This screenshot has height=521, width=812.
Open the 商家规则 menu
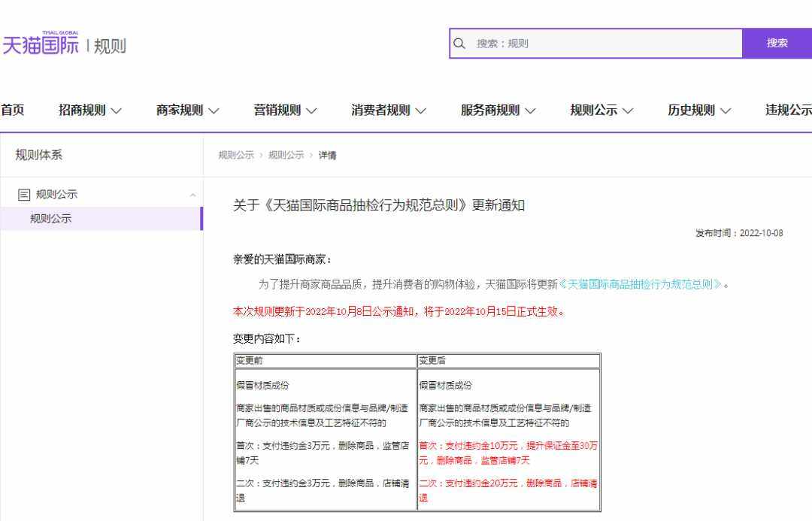tap(180, 110)
